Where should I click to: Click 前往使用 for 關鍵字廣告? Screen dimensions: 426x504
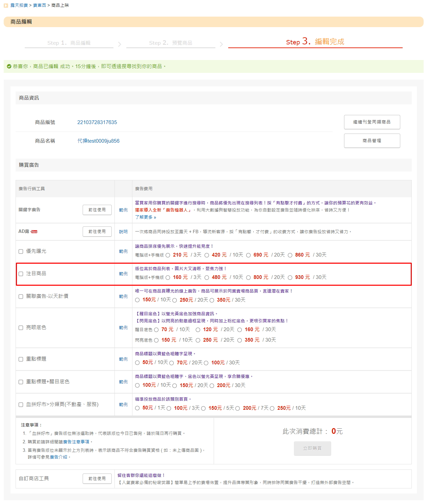(x=97, y=210)
